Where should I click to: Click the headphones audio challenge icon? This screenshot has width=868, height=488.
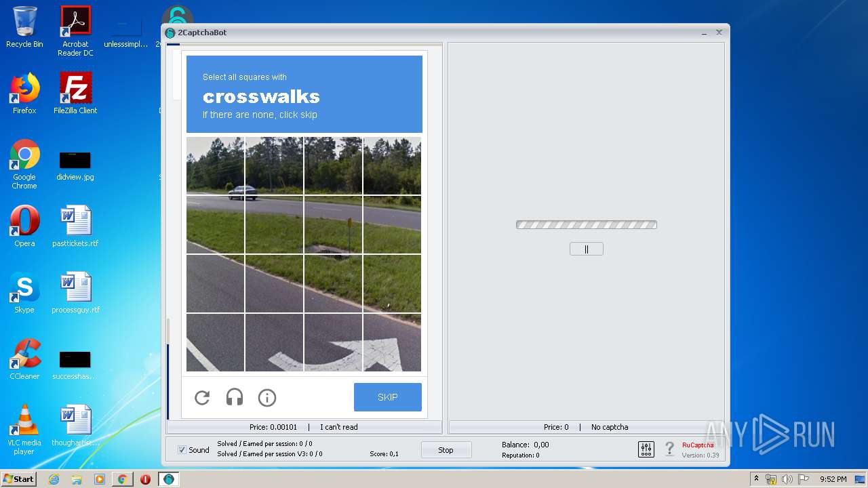tap(235, 398)
